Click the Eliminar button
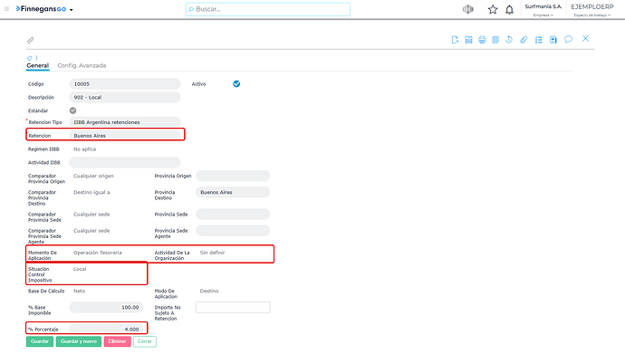Viewport: 625px width, 364px height. pos(117,341)
